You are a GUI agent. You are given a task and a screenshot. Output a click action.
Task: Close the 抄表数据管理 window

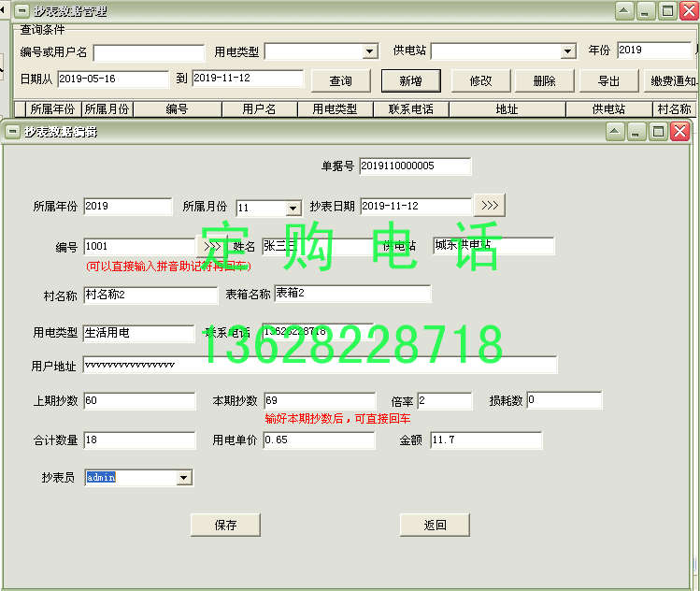pos(689,10)
